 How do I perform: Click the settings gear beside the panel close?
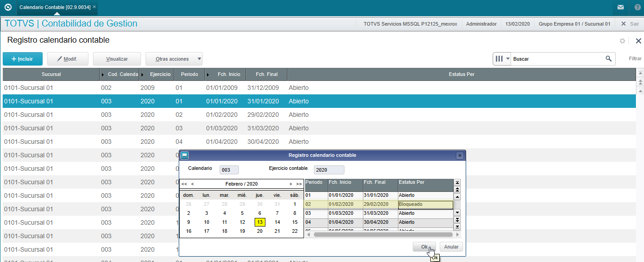coord(622,41)
